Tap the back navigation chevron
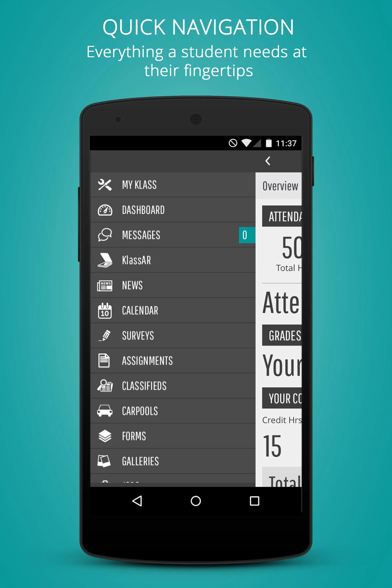392x588 pixels. click(x=266, y=163)
